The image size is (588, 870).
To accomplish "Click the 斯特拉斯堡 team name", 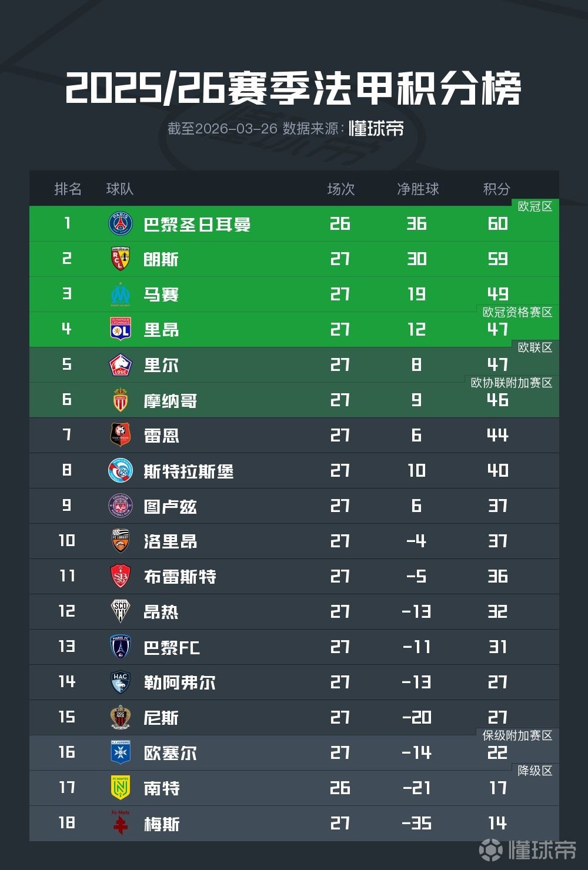I will point(188,471).
